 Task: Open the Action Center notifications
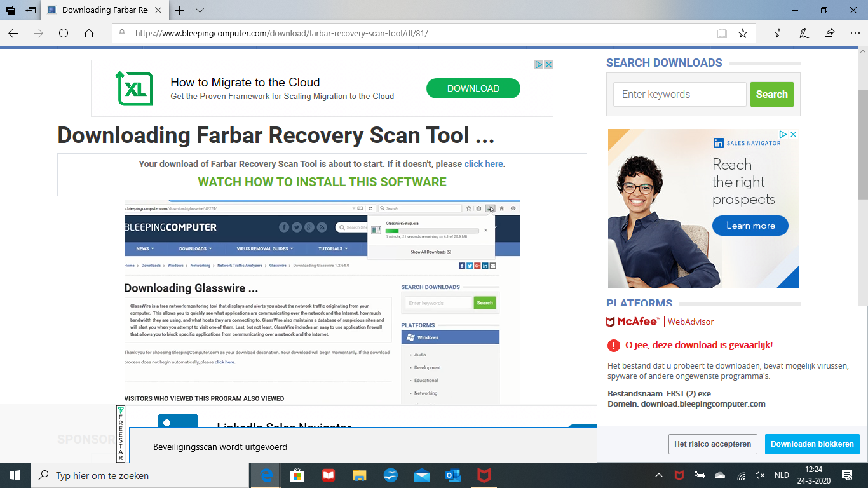tap(847, 475)
